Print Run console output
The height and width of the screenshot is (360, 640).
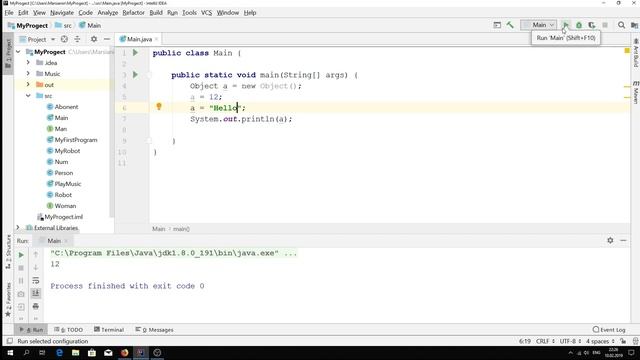[36, 306]
